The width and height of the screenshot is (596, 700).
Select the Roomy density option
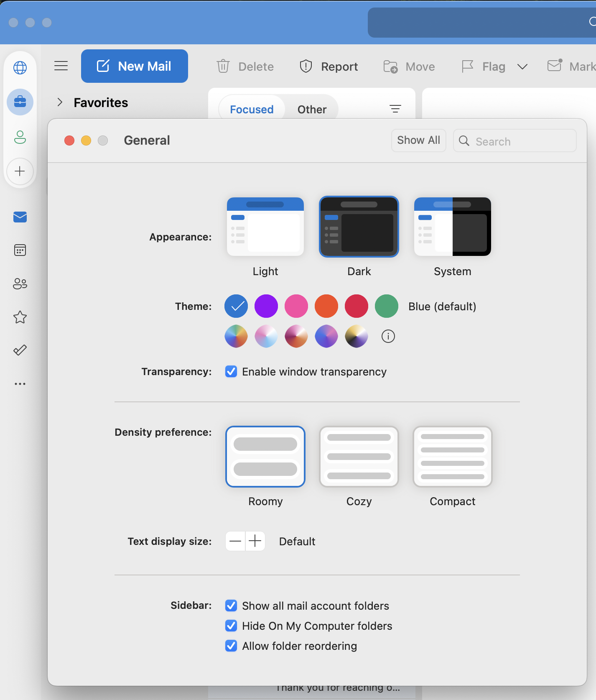(x=265, y=457)
